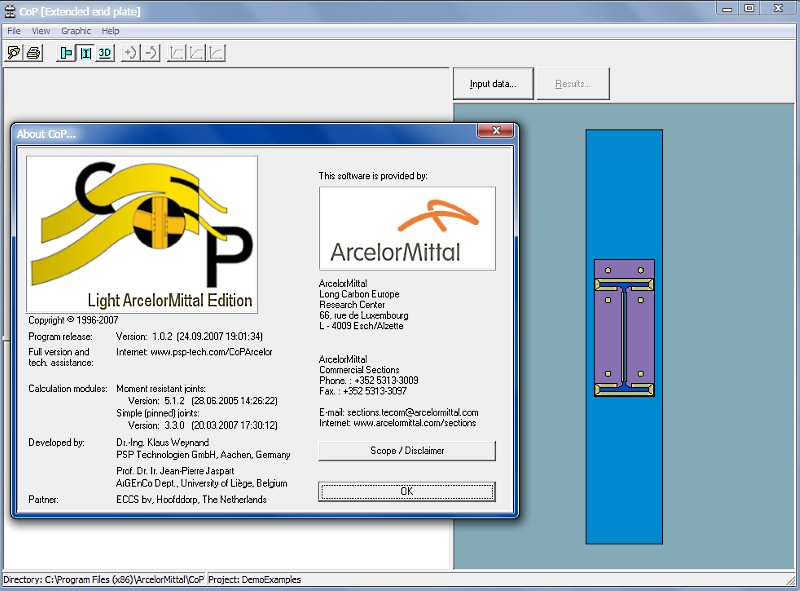This screenshot has width=800, height=591.
Task: Click the CoP Light ArcelorMittal Edition logo
Action: click(x=142, y=234)
